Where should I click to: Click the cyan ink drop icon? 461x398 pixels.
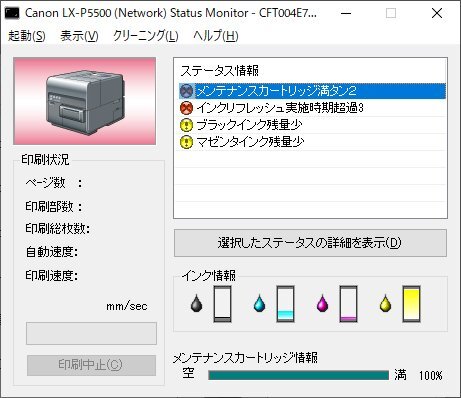click(x=259, y=303)
